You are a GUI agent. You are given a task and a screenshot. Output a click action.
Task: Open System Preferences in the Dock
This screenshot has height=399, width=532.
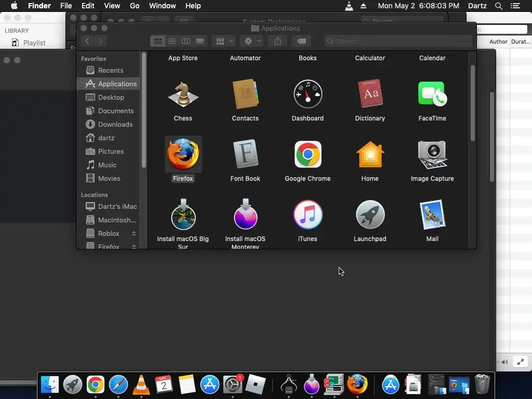[232, 385]
